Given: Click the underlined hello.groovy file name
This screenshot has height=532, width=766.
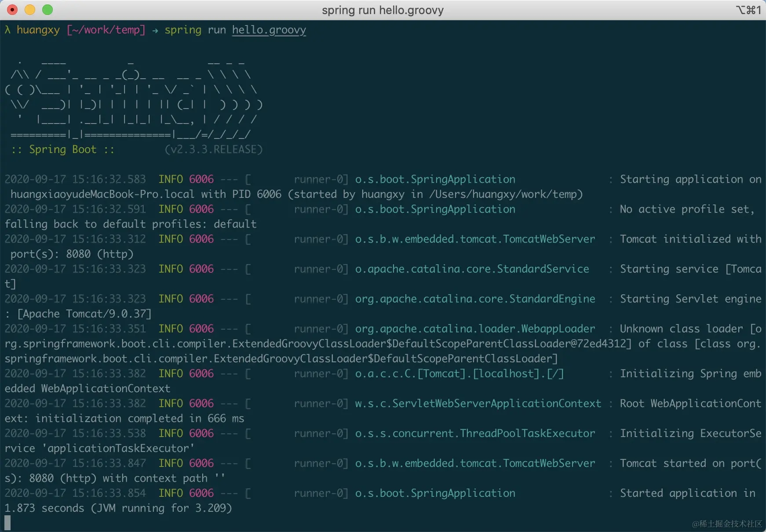Looking at the screenshot, I should [x=269, y=30].
